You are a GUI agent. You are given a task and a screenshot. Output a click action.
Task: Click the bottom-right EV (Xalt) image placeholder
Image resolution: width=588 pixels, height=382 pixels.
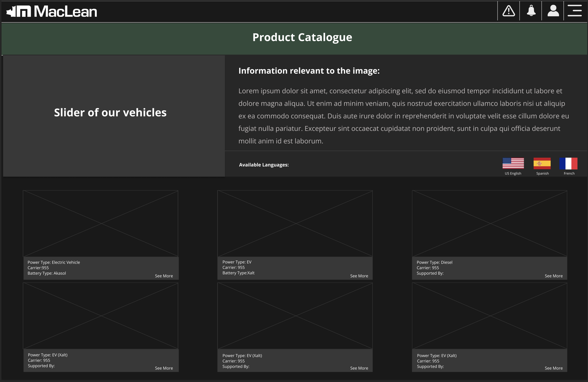pyautogui.click(x=489, y=316)
